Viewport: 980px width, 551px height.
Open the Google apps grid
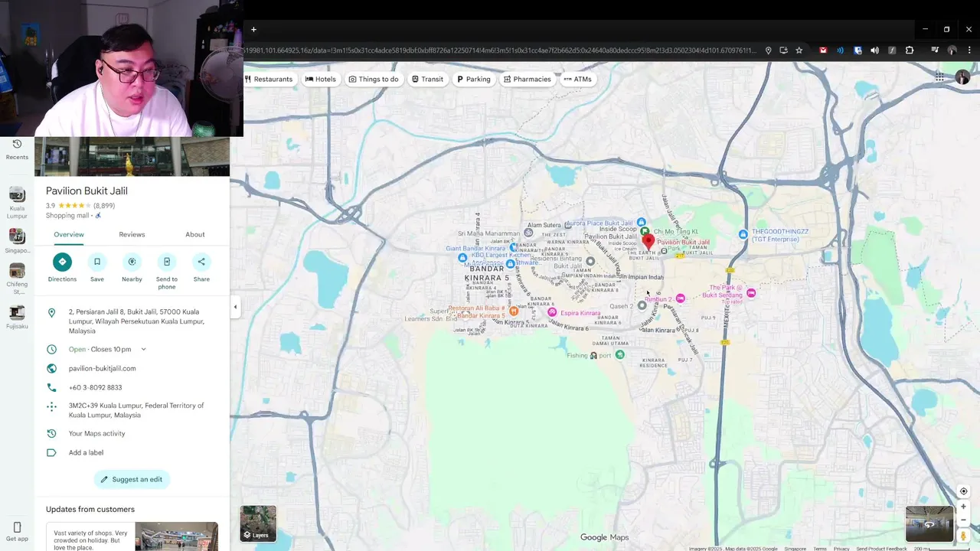939,77
